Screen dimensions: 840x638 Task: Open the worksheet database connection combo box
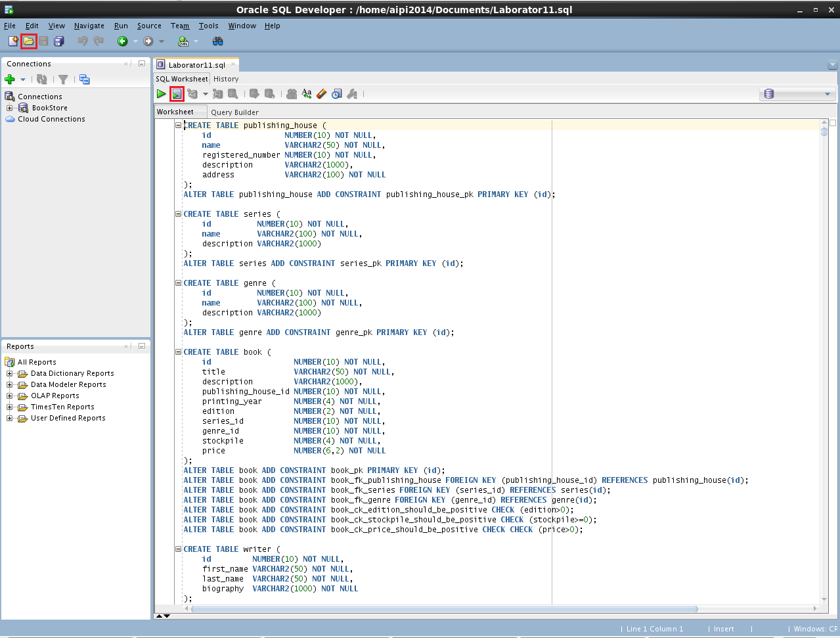click(798, 94)
